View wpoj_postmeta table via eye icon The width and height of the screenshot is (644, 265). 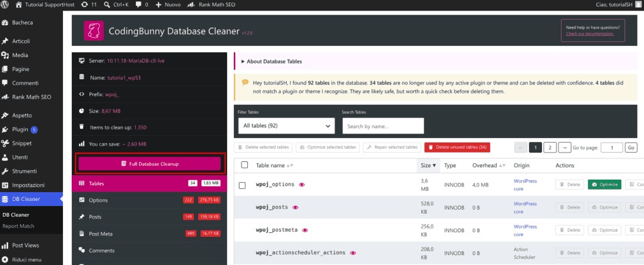coord(305,230)
